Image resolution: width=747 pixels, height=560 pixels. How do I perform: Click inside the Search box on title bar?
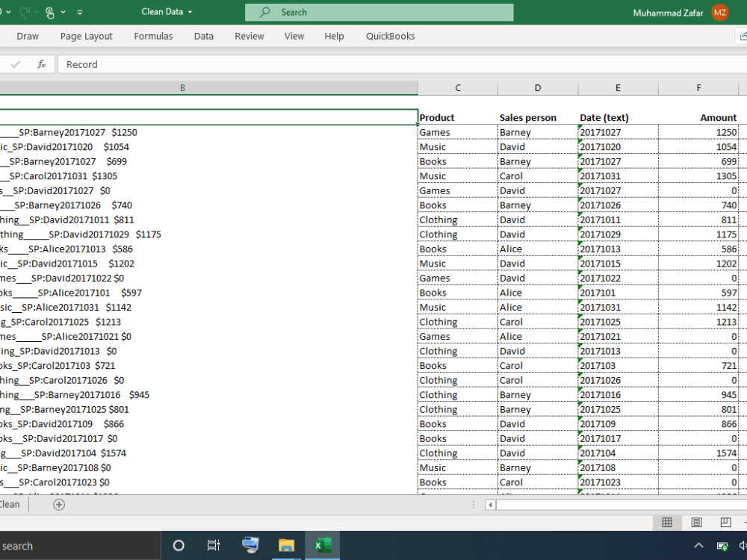[x=379, y=12]
